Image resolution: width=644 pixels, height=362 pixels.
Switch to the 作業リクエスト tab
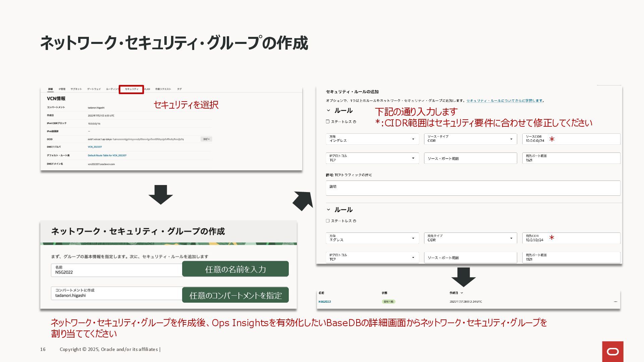click(163, 89)
